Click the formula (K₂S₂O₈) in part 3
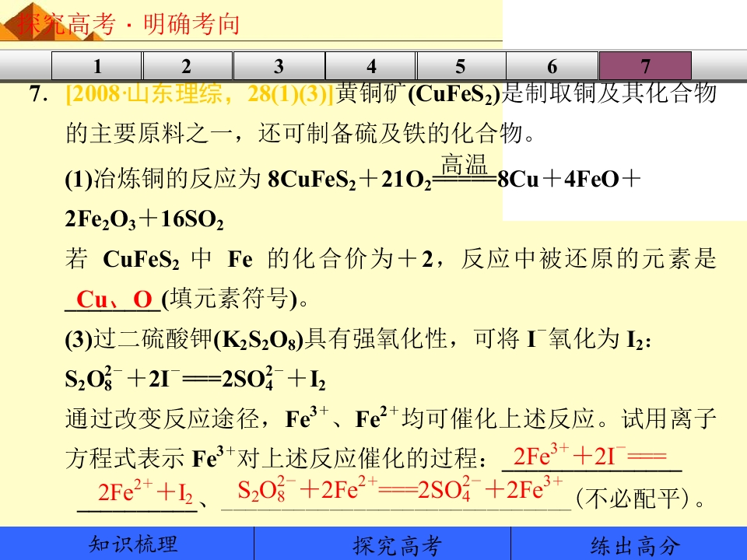Image resolution: width=747 pixels, height=560 pixels. [258, 340]
